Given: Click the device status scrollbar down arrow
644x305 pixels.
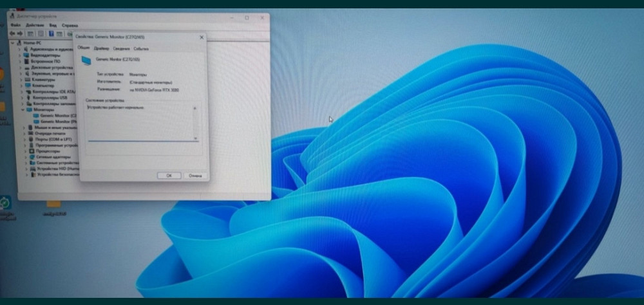Looking at the screenshot, I should pyautogui.click(x=195, y=138).
